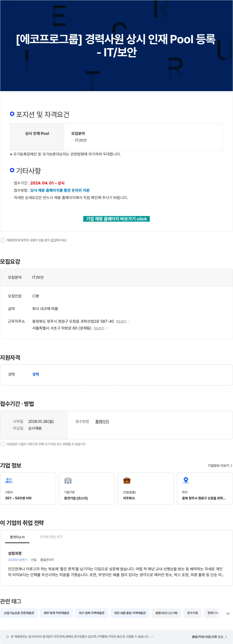233x644 pixels.
Task: Click the building icon on the 기업구분 card
Action: click(68, 480)
